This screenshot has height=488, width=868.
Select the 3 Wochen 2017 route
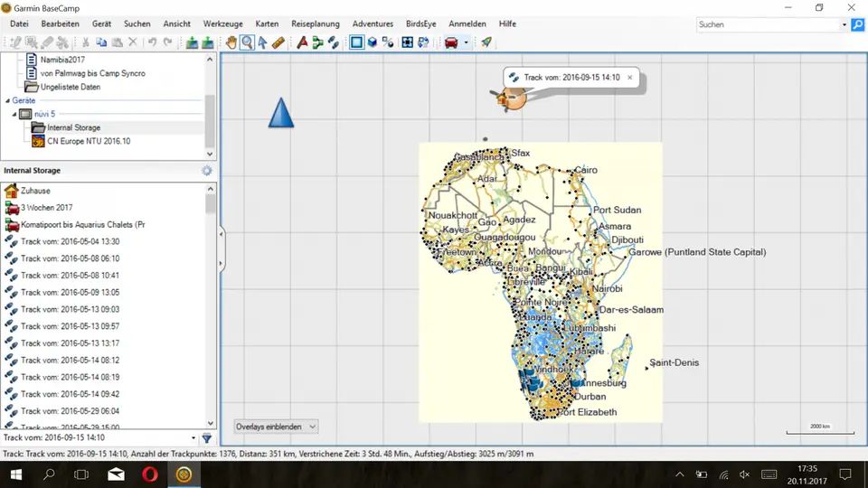(x=46, y=208)
